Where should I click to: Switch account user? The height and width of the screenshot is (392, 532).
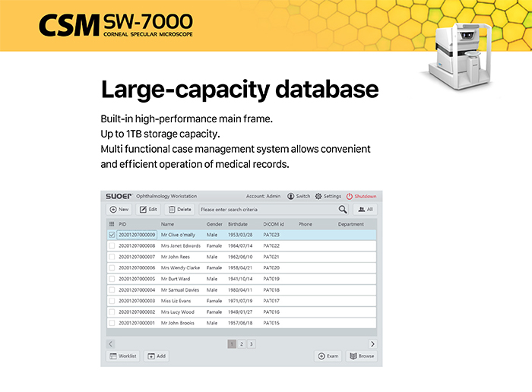click(299, 196)
